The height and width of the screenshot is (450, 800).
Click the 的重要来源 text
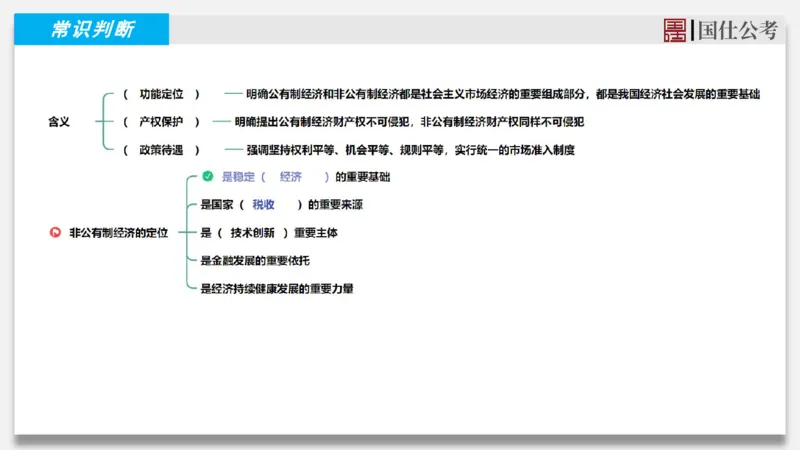(x=335, y=205)
